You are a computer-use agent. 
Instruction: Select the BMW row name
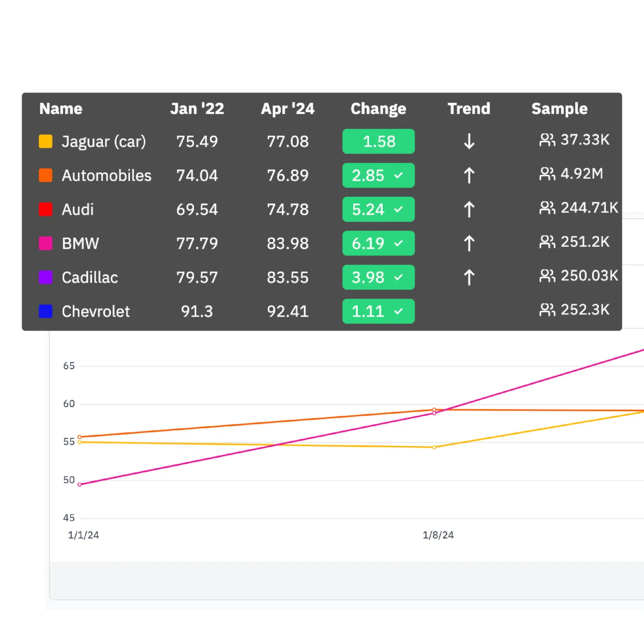tap(80, 243)
